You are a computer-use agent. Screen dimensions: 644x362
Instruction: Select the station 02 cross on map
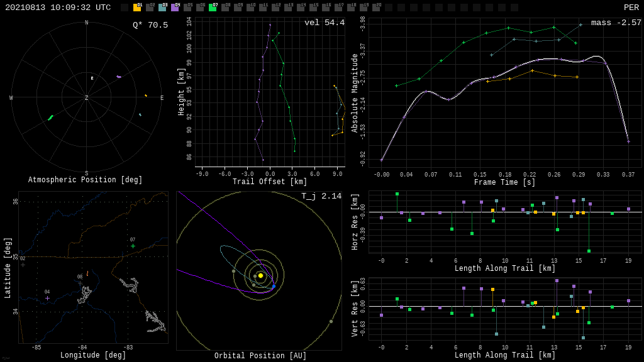[x=23, y=265]
